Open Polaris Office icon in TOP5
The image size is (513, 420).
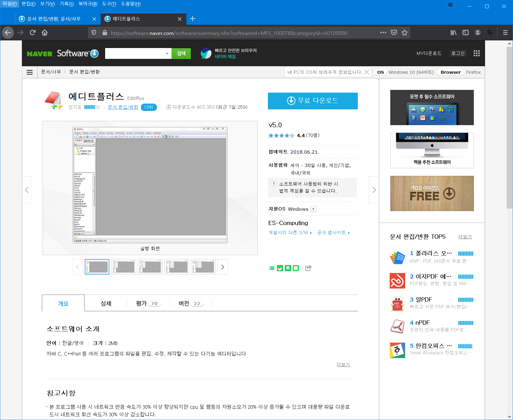click(x=397, y=258)
